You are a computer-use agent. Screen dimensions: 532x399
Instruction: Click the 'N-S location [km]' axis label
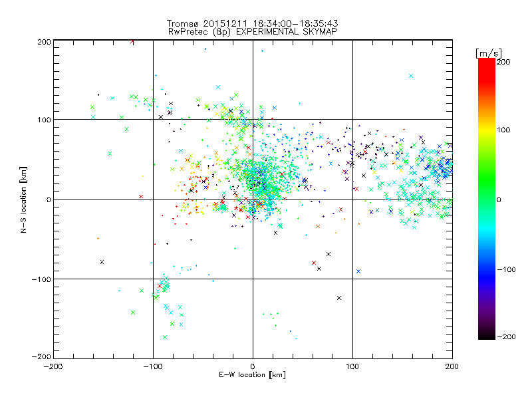[x=23, y=199]
